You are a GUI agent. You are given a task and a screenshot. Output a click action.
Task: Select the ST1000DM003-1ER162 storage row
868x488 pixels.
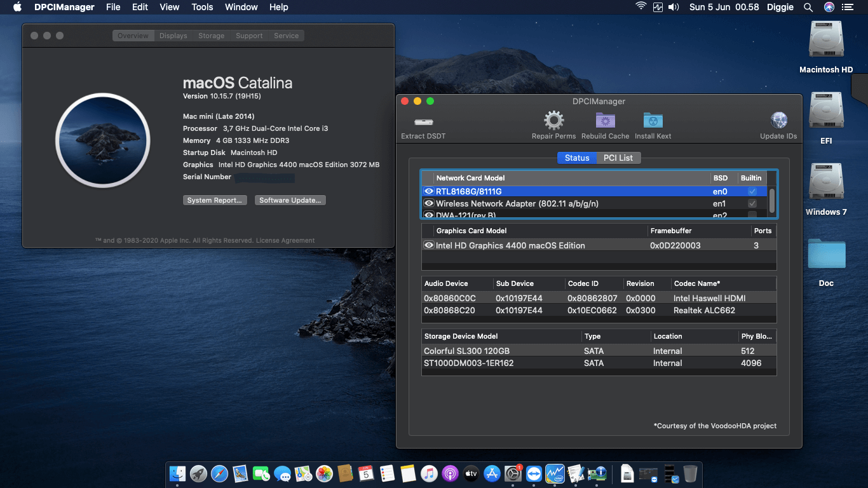tap(599, 363)
